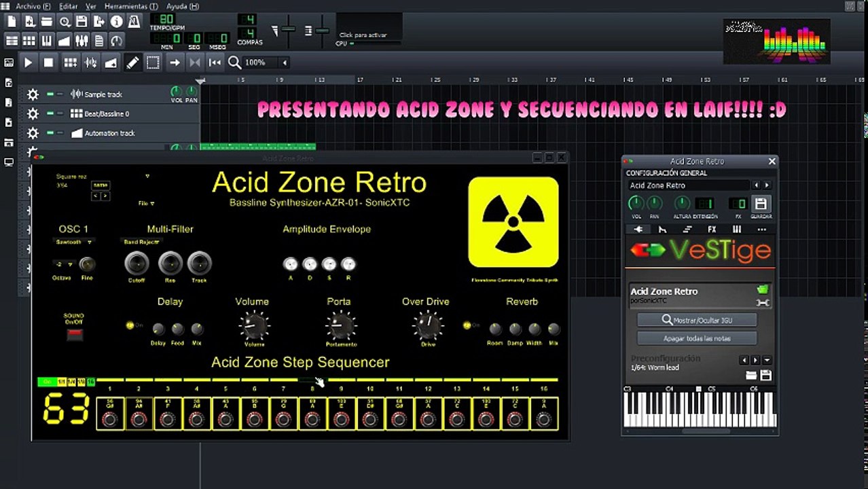The image size is (868, 489).
Task: Open Automation track gear menu
Action: click(33, 133)
